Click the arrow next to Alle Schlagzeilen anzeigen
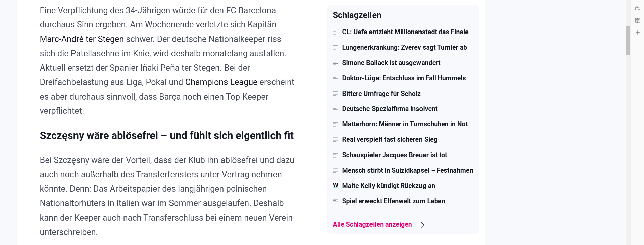The image size is (644, 245). 420,225
